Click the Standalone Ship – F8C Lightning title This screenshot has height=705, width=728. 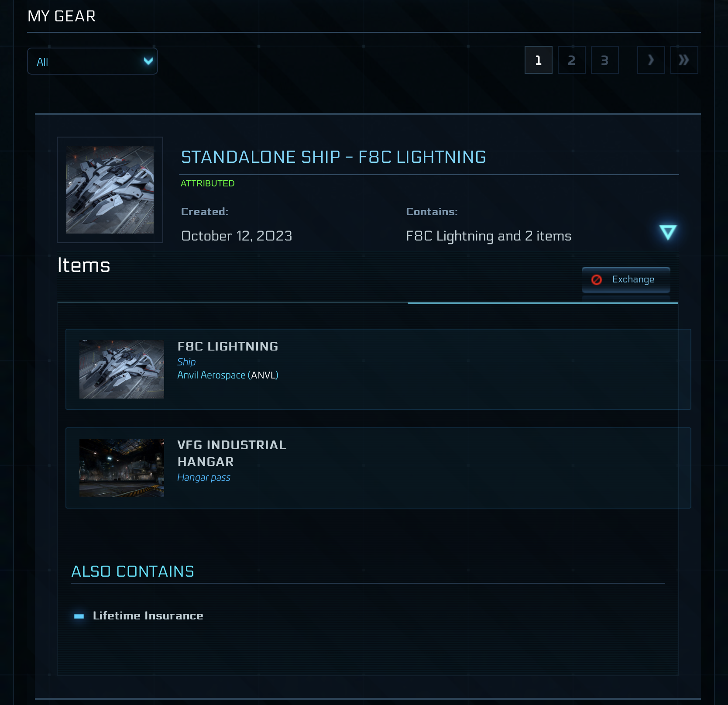coord(333,157)
